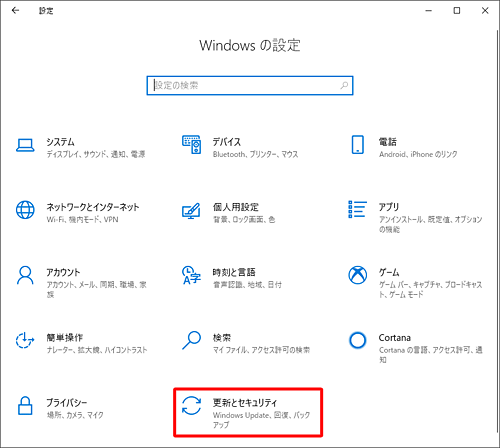Open the ゲーム settings title

coord(389,272)
